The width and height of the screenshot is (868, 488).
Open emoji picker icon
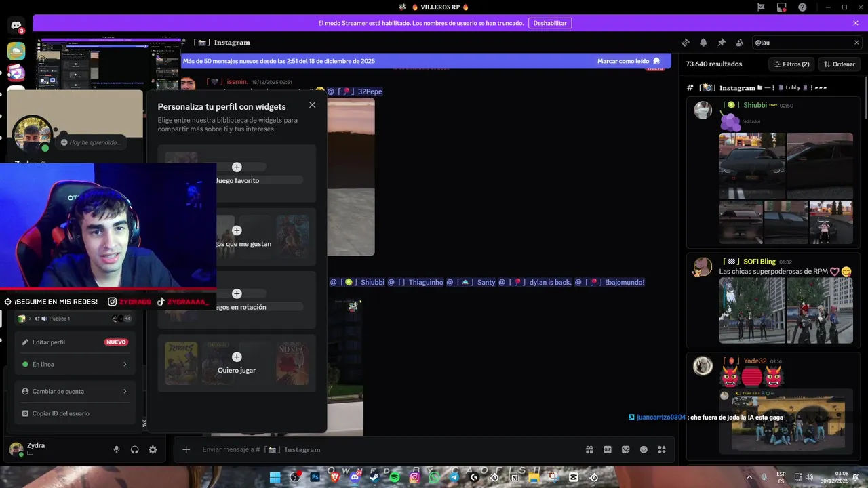tap(644, 449)
